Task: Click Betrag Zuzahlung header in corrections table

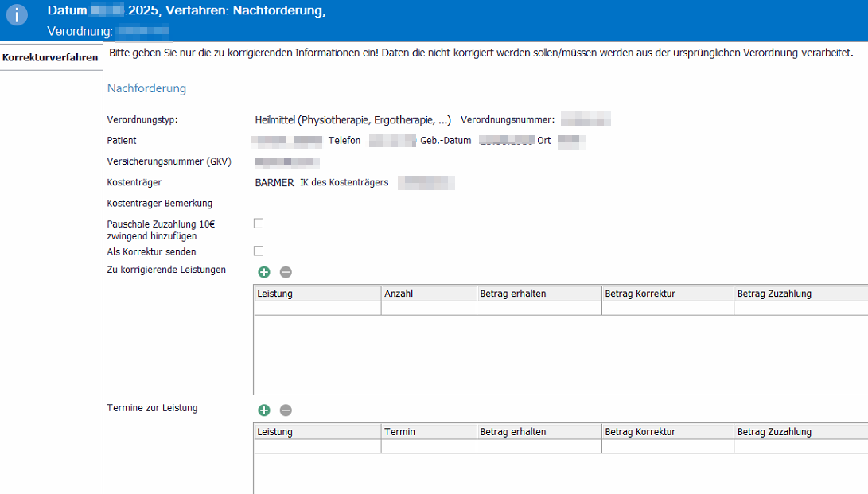Action: [801, 294]
